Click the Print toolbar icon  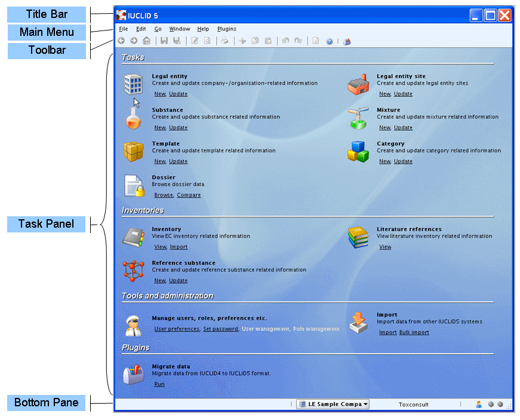(x=225, y=41)
